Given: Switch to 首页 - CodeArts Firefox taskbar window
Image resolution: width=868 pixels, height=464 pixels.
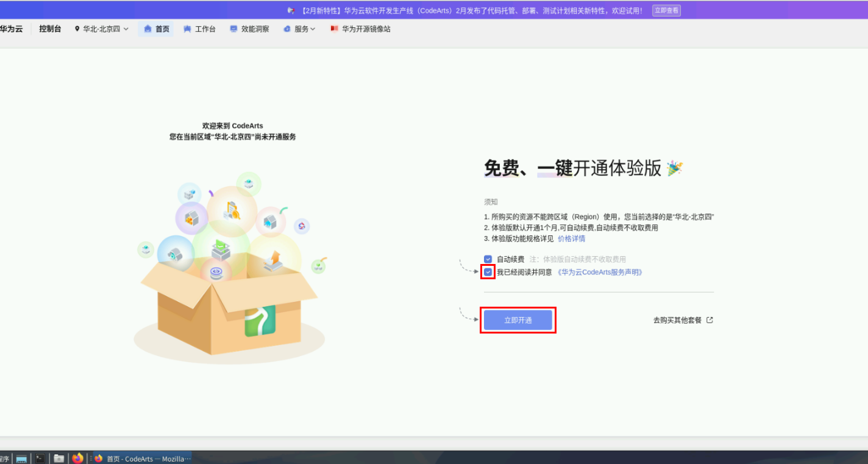Looking at the screenshot, I should (143, 459).
